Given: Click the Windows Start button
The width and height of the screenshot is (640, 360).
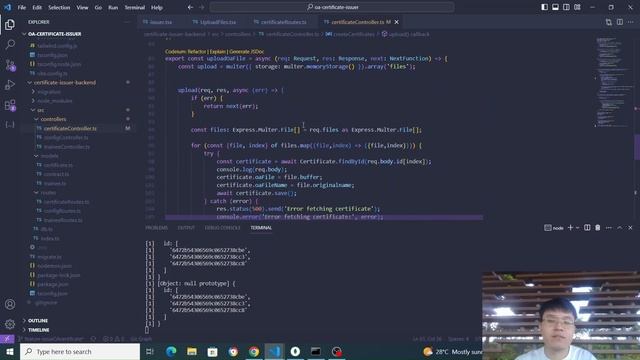Looking at the screenshot, I should tap(9, 351).
